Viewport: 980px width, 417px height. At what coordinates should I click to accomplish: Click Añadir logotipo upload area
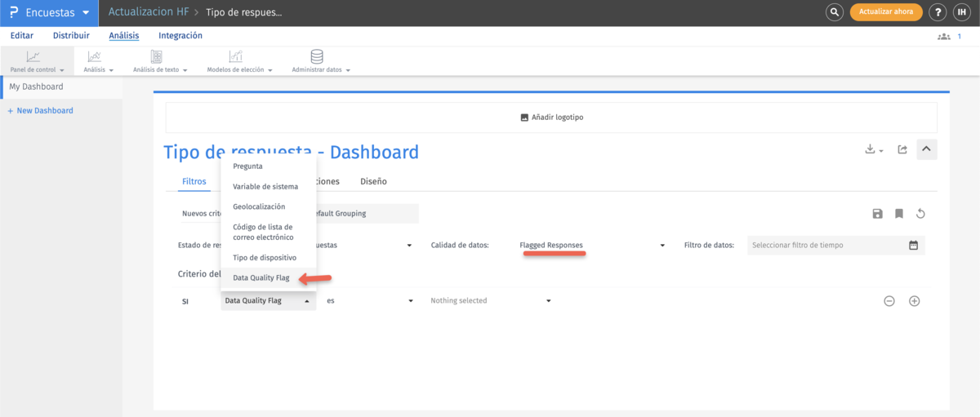point(551,117)
